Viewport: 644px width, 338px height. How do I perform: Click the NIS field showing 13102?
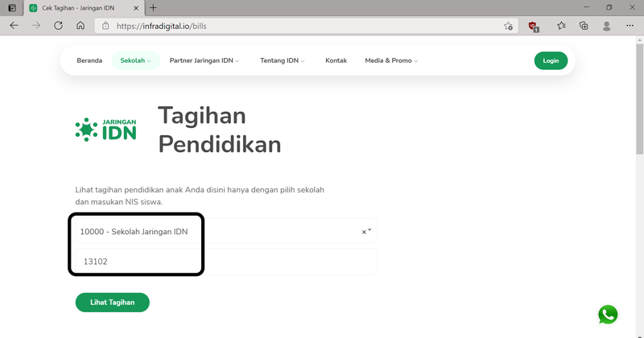[226, 262]
